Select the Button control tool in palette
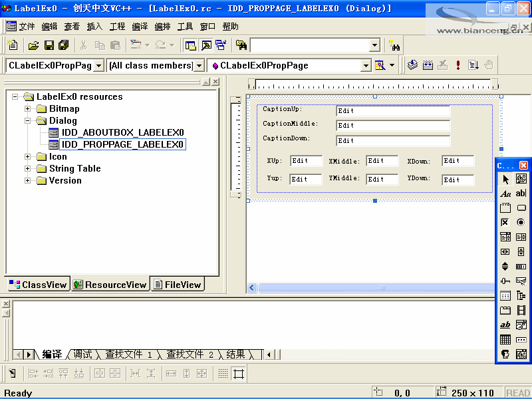The image size is (532, 399). point(521,207)
